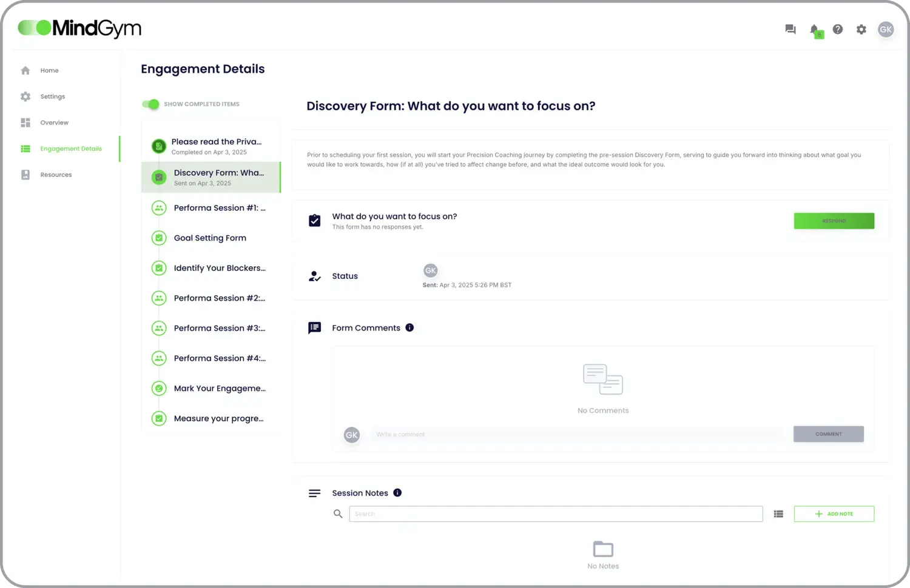Switch session notes to list view icon
This screenshot has height=588, width=910.
(x=778, y=514)
